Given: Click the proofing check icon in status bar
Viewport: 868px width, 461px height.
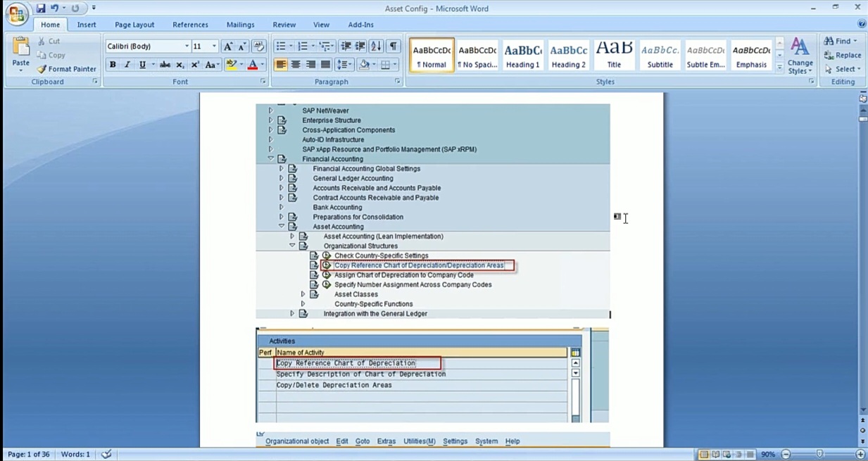Looking at the screenshot, I should (106, 455).
